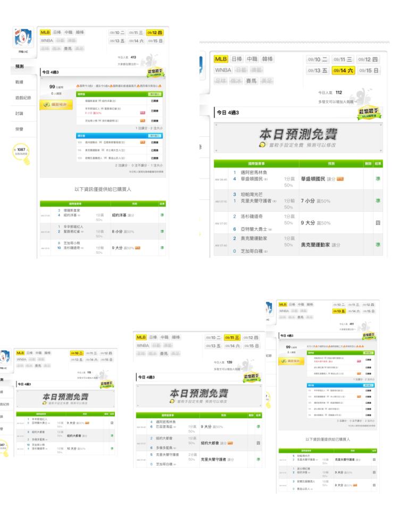Click 8 小分 prediction in the 09/12 panel
The width and height of the screenshot is (399, 532).
point(118,231)
